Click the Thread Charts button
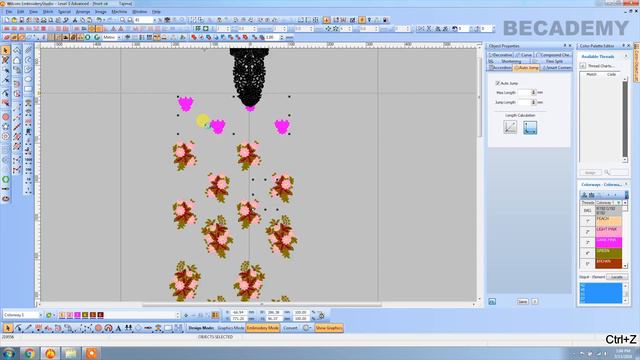This screenshot has width=640, height=360. coord(601,66)
